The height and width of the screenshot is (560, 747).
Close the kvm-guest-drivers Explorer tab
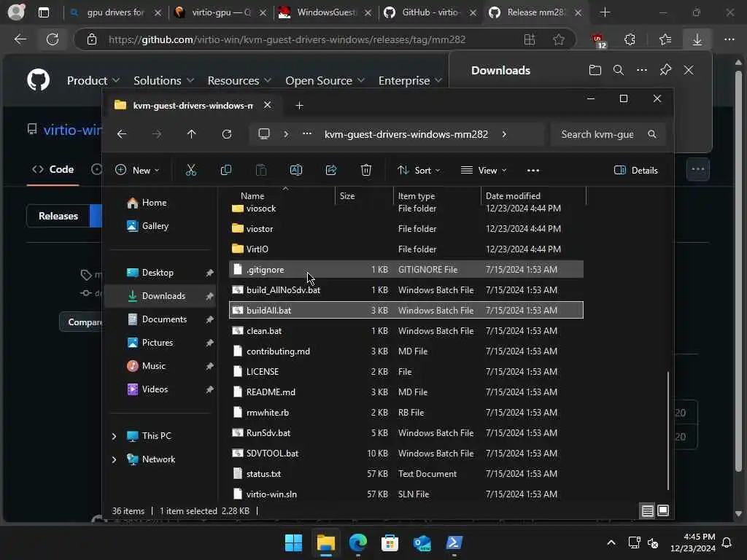click(x=267, y=105)
